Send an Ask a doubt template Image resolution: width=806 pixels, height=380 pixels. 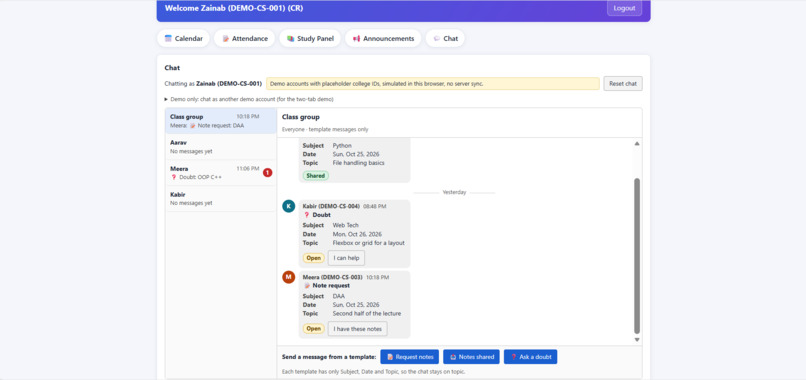click(x=530, y=357)
